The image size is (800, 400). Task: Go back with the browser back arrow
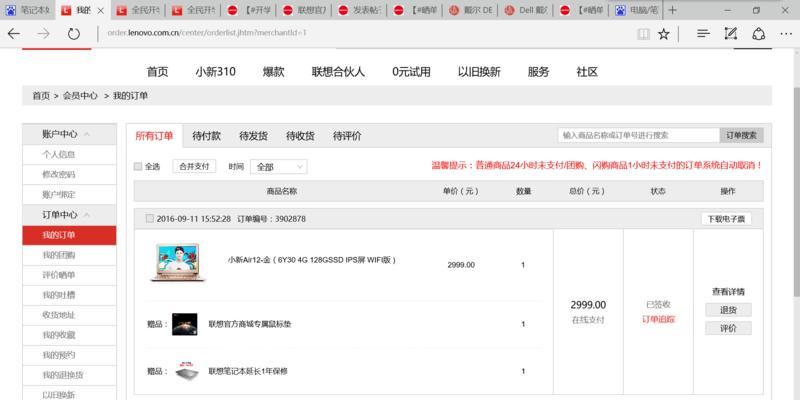[14, 34]
